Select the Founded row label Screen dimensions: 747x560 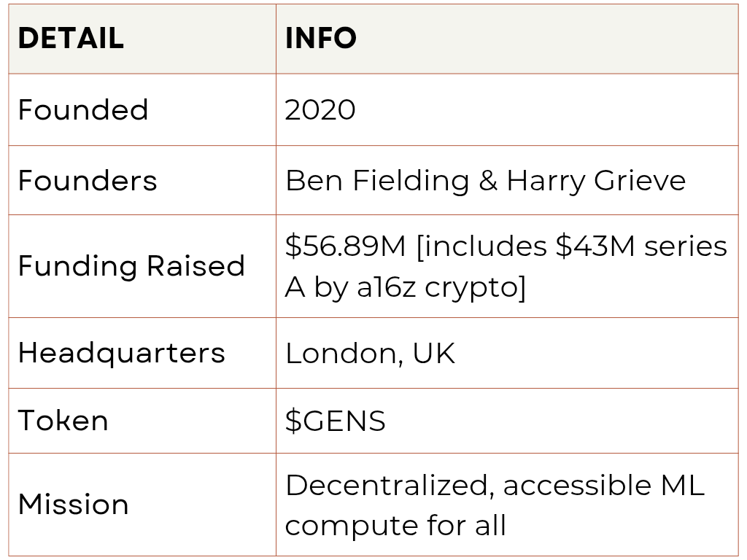(83, 109)
